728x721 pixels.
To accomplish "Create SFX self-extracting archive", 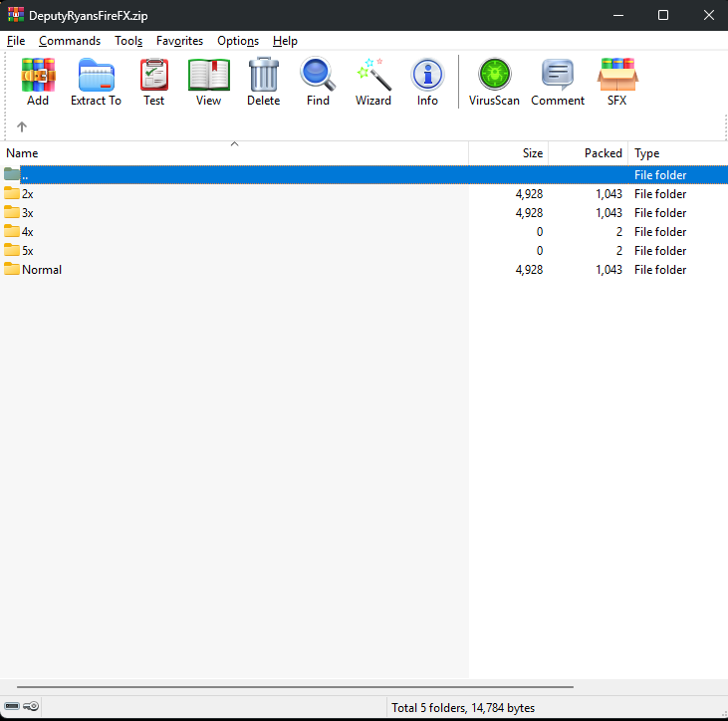I will point(617,82).
